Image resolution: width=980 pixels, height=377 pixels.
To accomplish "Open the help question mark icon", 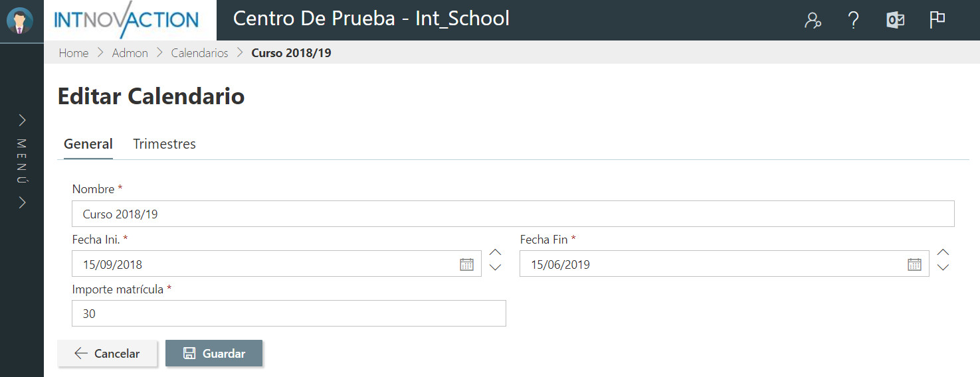I will [854, 21].
